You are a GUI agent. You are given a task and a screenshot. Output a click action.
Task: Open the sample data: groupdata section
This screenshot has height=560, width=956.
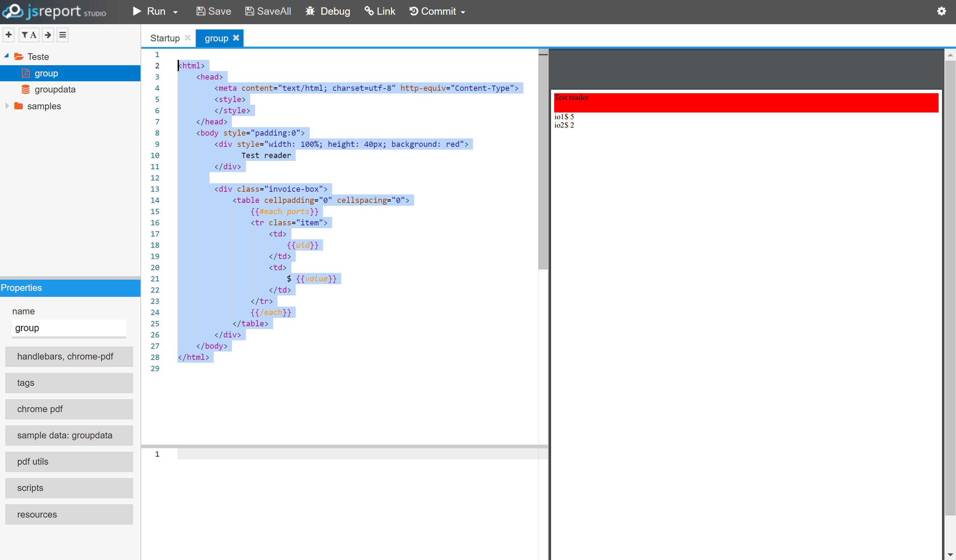pos(69,435)
